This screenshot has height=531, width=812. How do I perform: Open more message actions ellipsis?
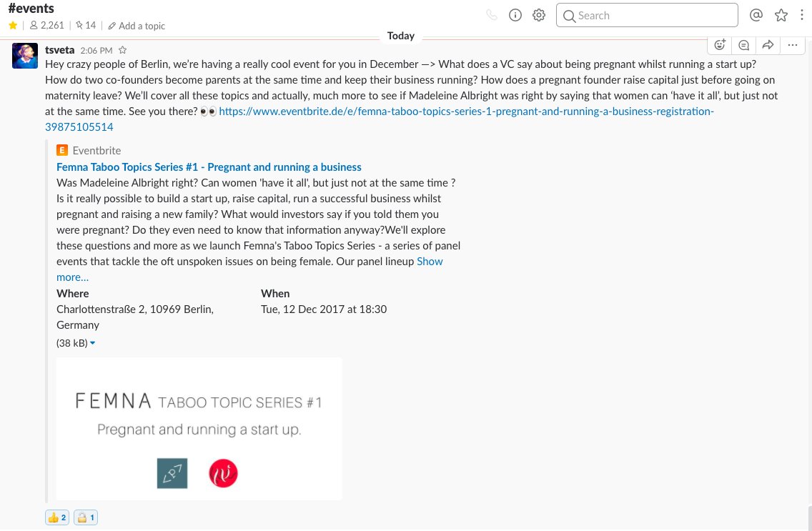(792, 46)
